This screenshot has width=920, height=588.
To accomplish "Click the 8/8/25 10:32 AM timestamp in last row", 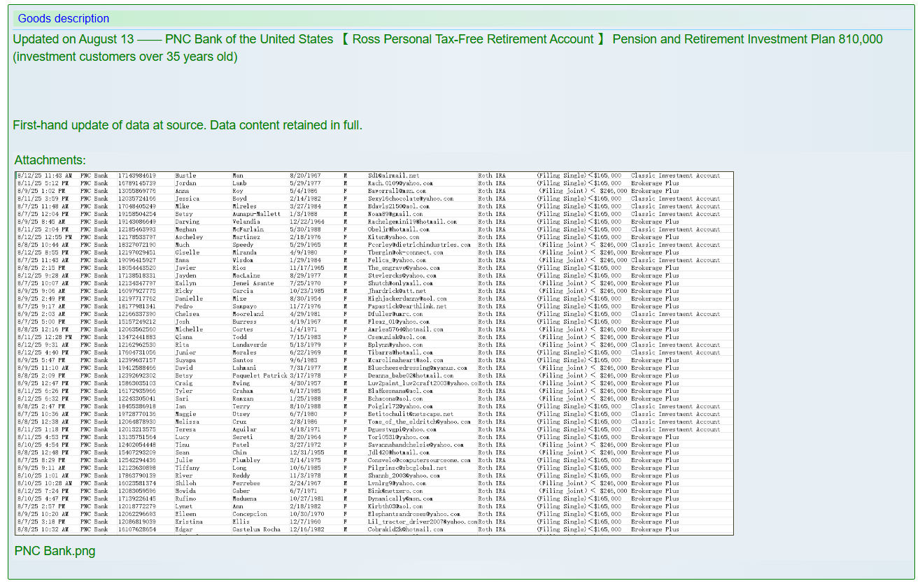I will (x=43, y=529).
